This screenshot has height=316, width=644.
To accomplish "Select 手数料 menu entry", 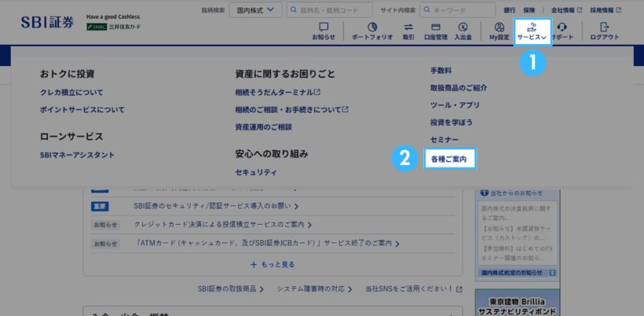I will [441, 71].
